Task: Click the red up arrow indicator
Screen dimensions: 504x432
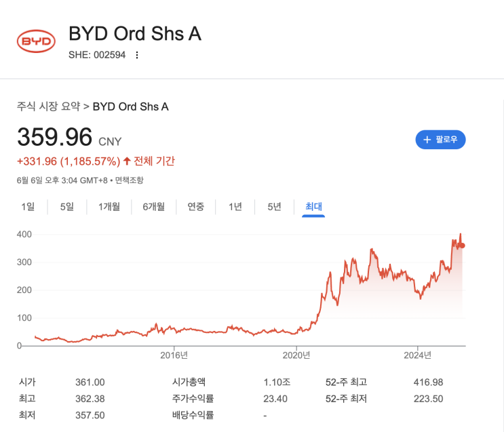Action: (127, 161)
